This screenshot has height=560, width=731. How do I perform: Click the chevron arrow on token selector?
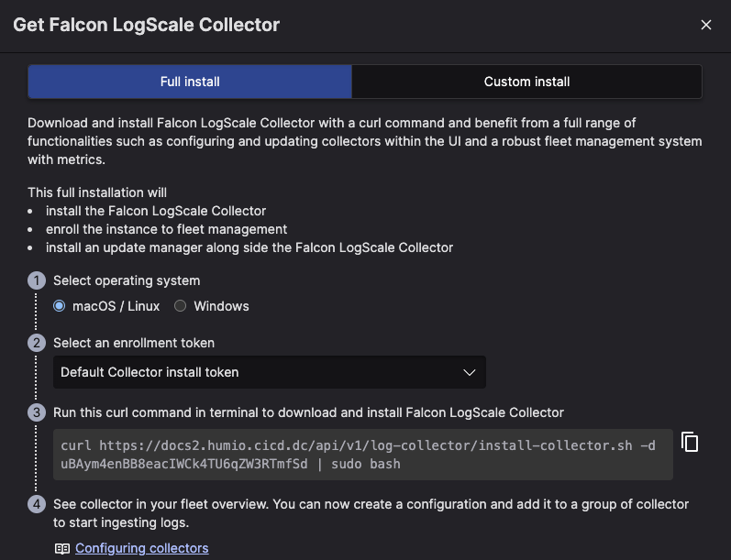470,372
